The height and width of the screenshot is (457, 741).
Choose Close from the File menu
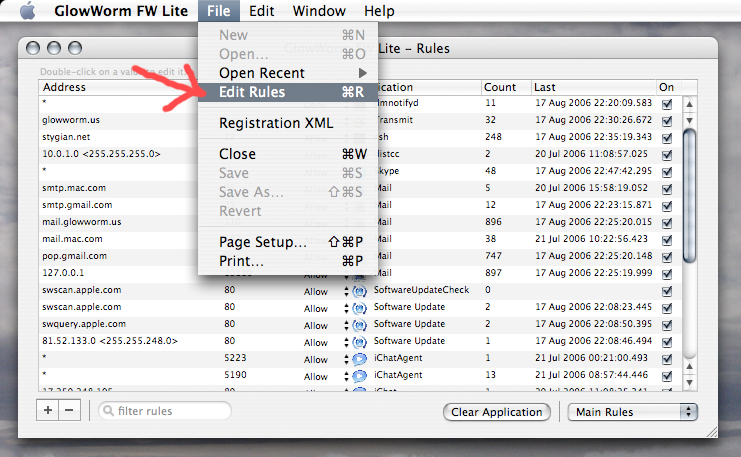tap(288, 154)
